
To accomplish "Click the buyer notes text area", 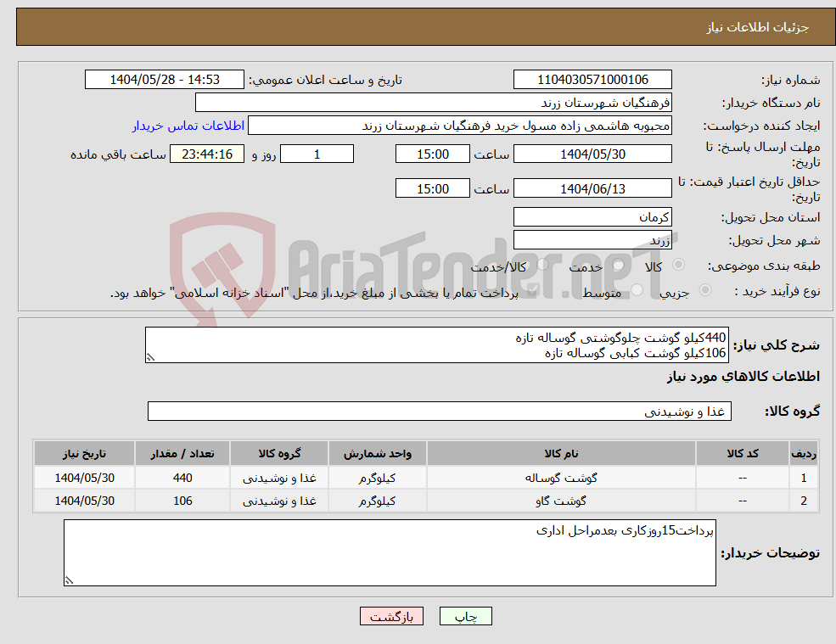I will (390, 553).
